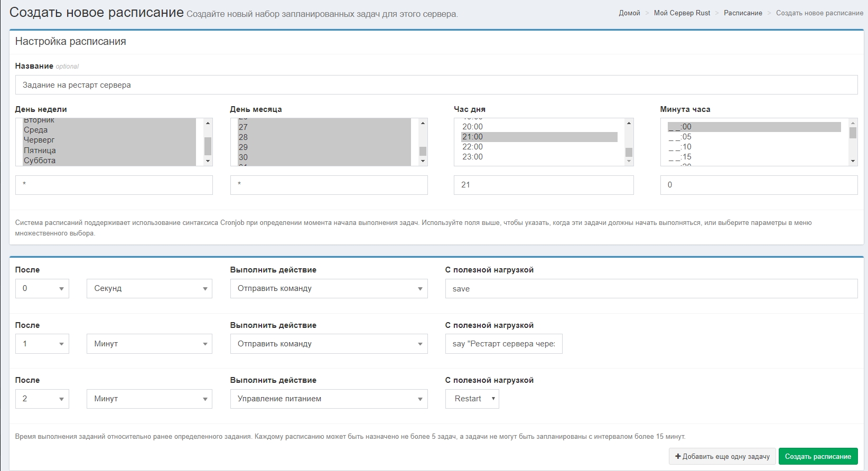868x471 pixels.
Task: Go to 'Мой Сервер Rust' breadcrumb
Action: (682, 13)
